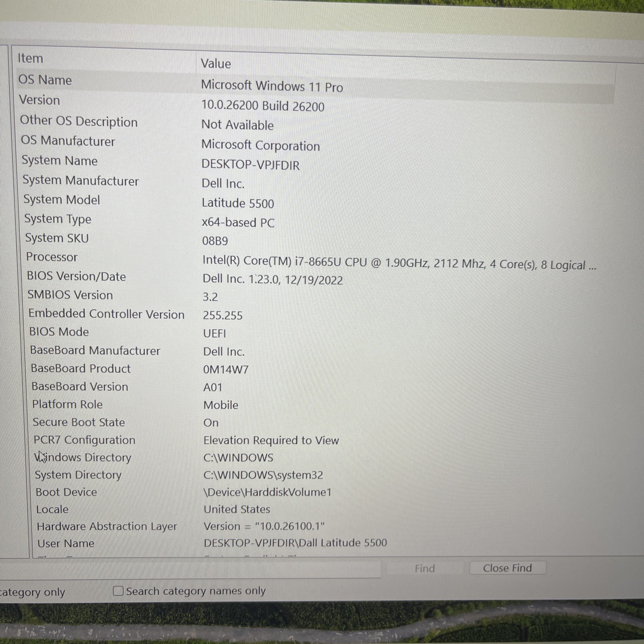644x644 pixels.
Task: Select 'BaseBoard Manufacturer' row
Action: click(95, 350)
